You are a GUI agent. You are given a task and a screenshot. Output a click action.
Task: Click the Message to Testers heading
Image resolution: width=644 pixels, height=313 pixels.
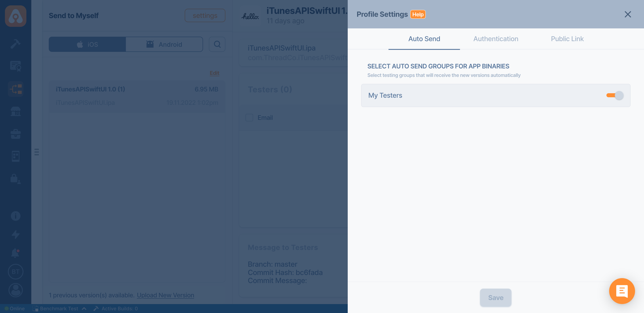283,247
